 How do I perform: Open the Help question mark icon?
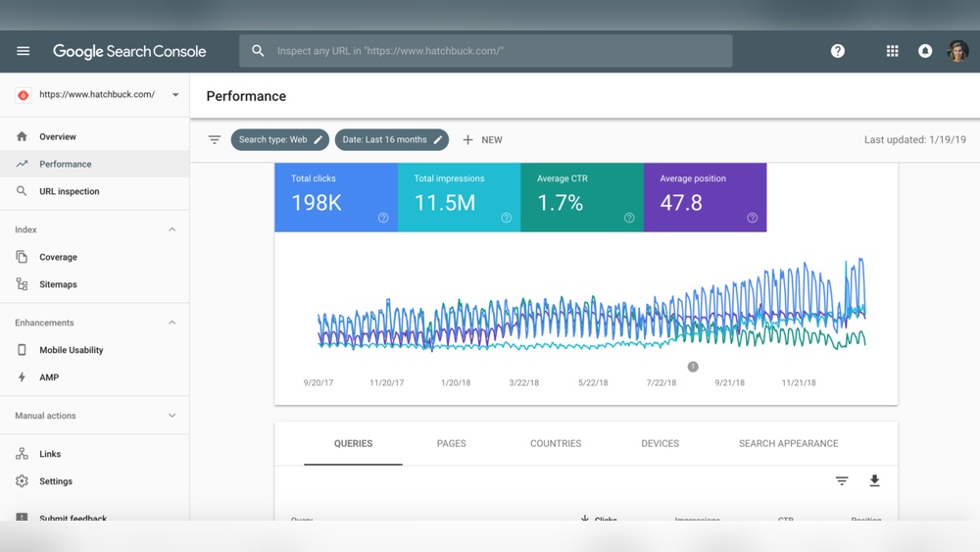coord(838,51)
